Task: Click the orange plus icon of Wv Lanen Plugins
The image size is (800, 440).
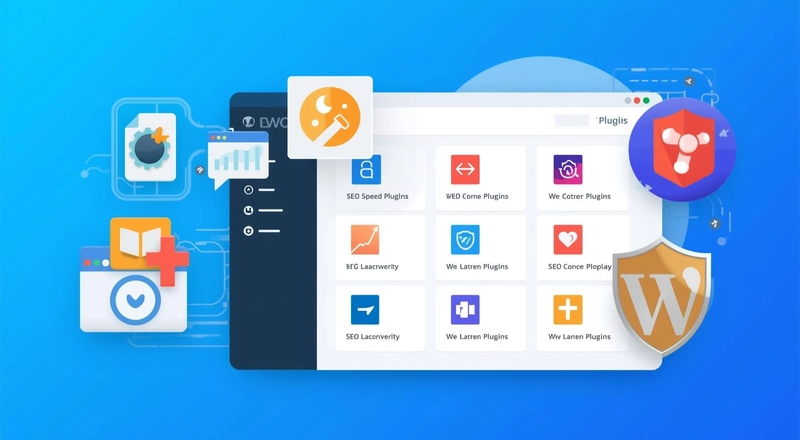Action: tap(568, 309)
